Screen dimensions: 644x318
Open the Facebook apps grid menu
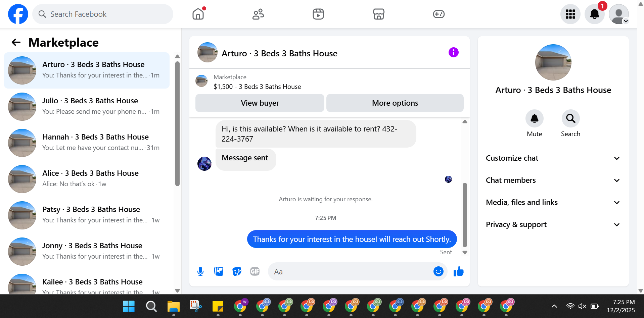(570, 14)
